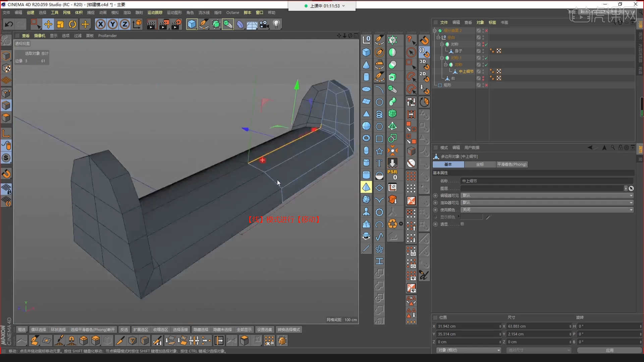Collapse the 空白 null tree node

[x=438, y=37]
